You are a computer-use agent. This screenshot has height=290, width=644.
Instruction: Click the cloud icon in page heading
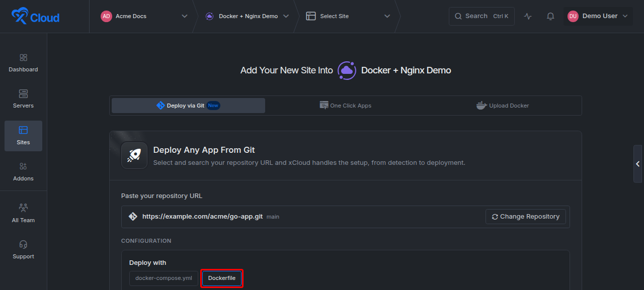click(x=347, y=70)
